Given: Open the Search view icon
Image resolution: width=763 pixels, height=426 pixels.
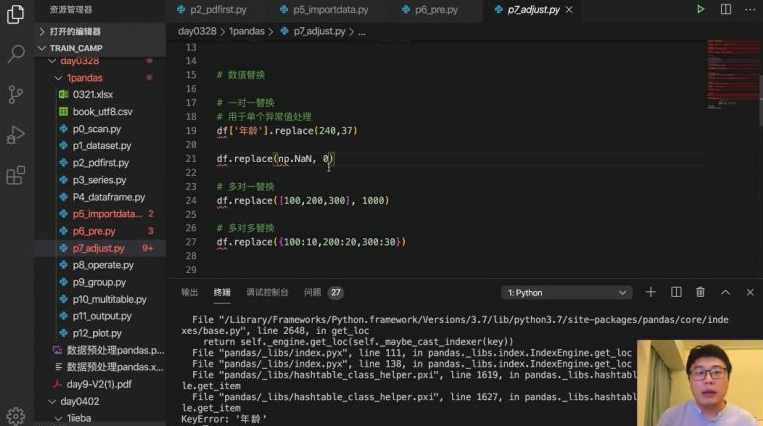Looking at the screenshot, I should [16, 54].
